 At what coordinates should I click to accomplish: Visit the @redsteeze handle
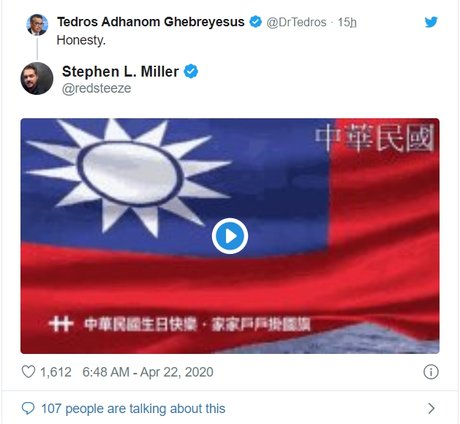coord(97,88)
